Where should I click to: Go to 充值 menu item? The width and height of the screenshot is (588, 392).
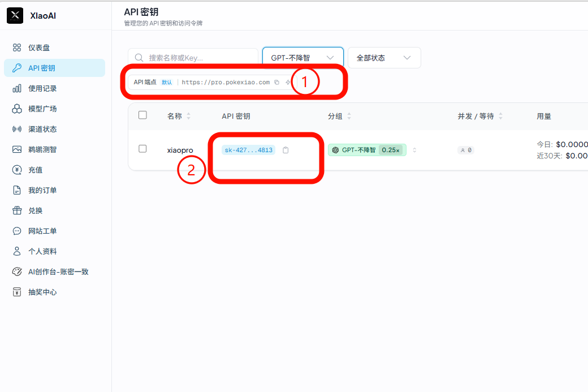[x=54, y=170]
